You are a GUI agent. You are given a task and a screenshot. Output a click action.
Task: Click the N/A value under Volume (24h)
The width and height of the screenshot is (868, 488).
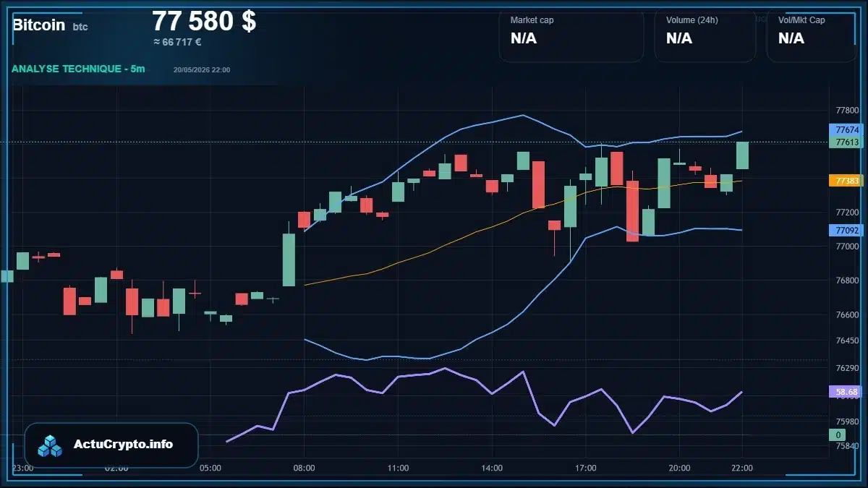[679, 38]
